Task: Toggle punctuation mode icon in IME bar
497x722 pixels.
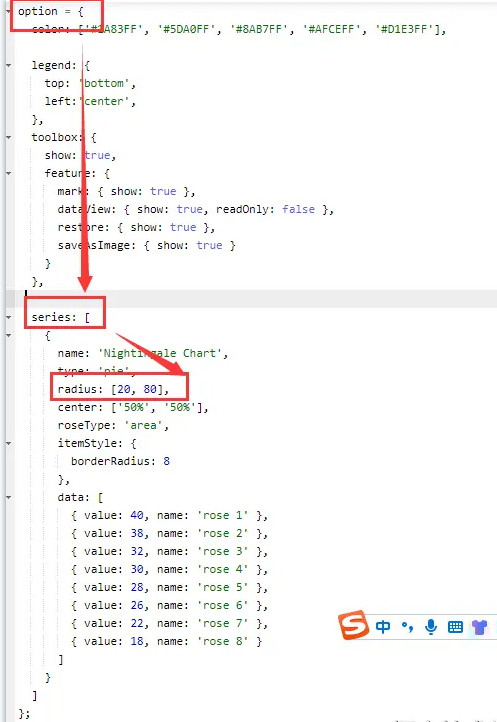Action: click(x=407, y=627)
